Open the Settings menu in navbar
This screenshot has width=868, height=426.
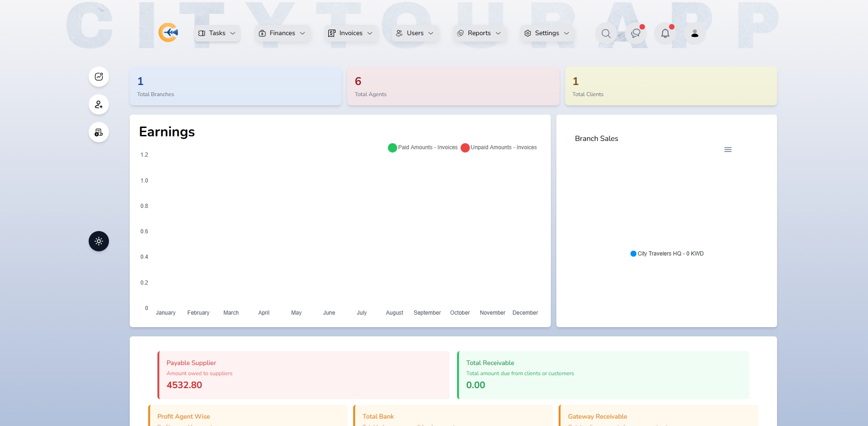[547, 33]
